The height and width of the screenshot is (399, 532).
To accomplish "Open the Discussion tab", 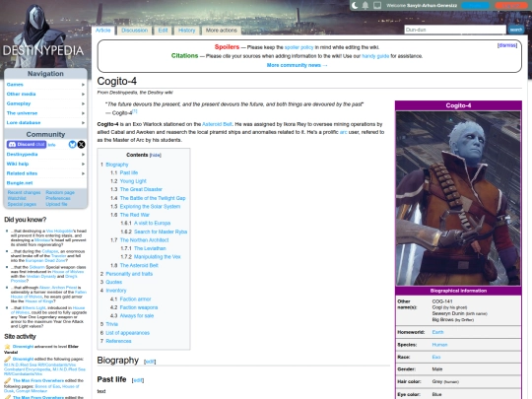I will tap(135, 31).
